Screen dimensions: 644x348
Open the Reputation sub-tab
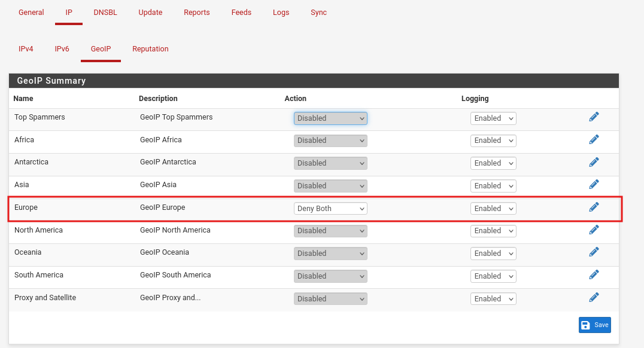pyautogui.click(x=150, y=49)
